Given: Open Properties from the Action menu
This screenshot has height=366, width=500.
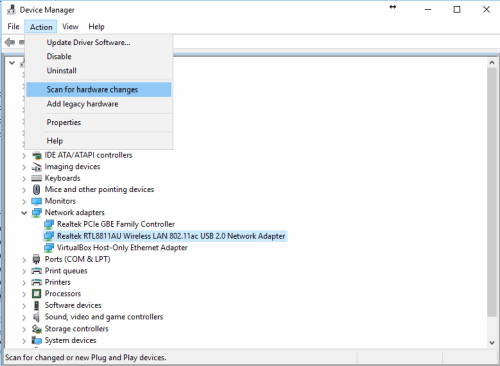Looking at the screenshot, I should 99,122.
